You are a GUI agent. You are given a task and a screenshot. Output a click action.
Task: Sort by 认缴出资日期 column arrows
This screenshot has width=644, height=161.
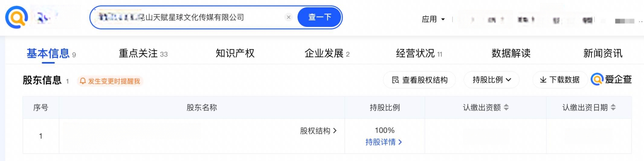pos(613,107)
